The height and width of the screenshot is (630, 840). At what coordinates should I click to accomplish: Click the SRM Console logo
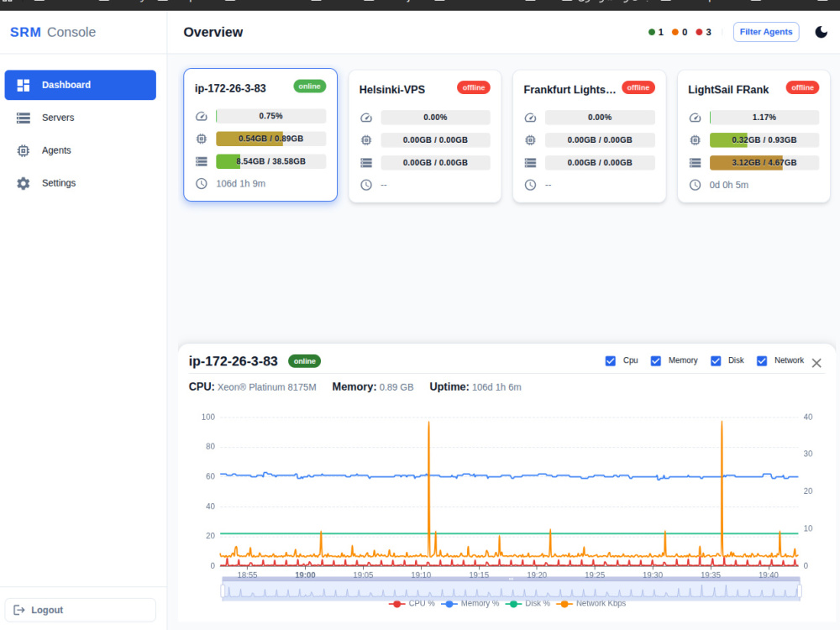click(52, 32)
